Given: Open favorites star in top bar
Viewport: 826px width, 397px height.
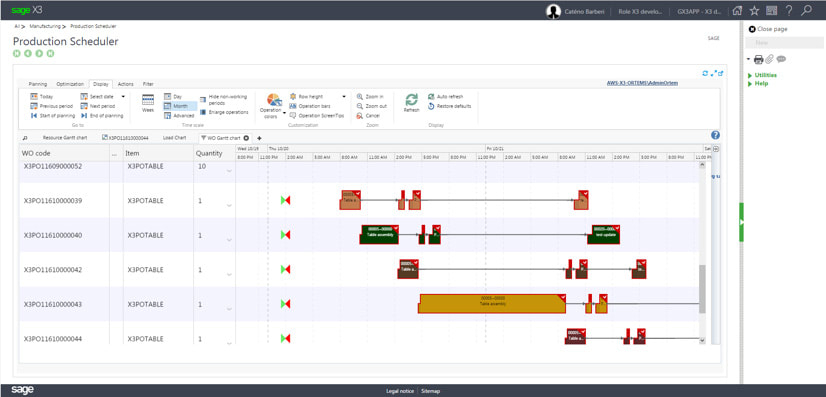Looking at the screenshot, I should (x=754, y=11).
